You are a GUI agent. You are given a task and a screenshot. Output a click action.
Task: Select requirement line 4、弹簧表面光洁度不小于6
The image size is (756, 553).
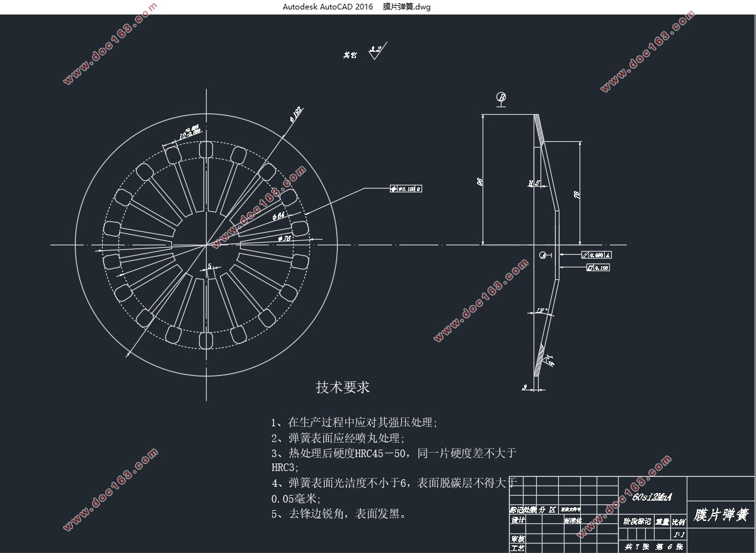pos(394,483)
